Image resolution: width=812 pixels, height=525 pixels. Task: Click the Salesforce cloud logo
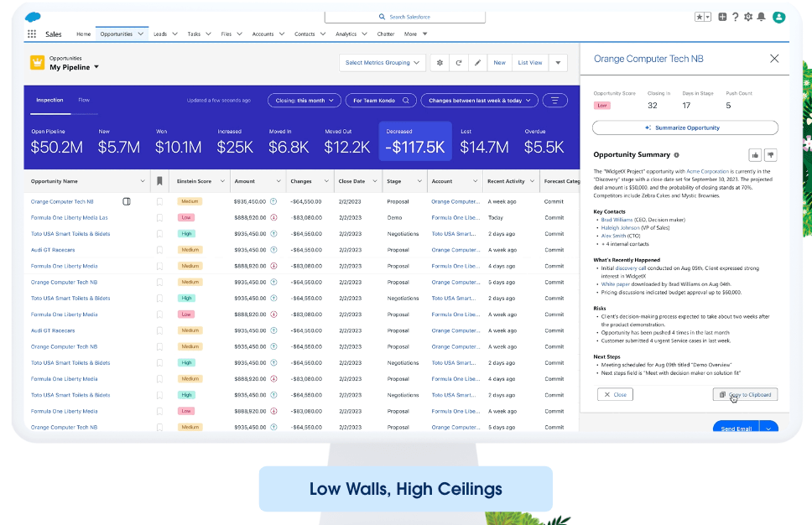pos(33,17)
